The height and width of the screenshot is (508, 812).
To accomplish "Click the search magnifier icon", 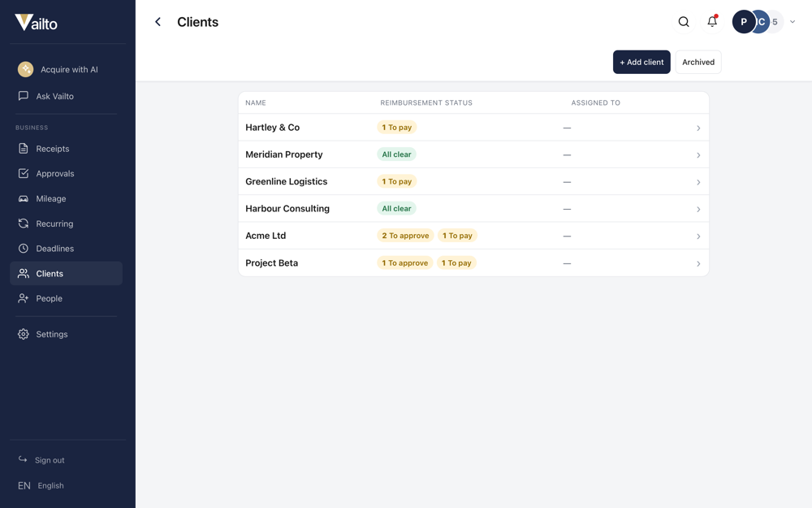I will click(684, 22).
